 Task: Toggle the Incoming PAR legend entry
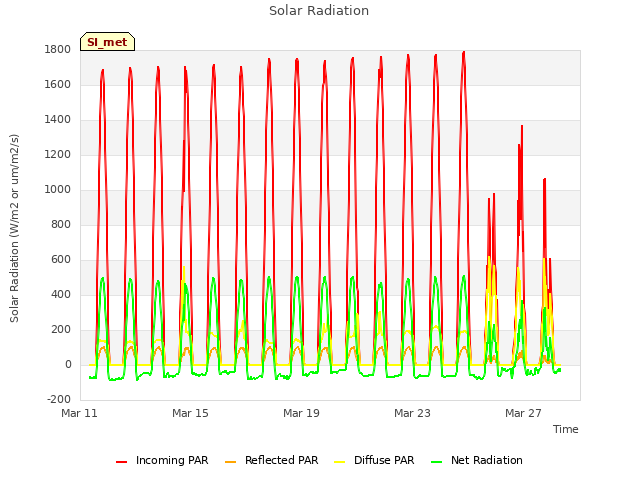[162, 460]
